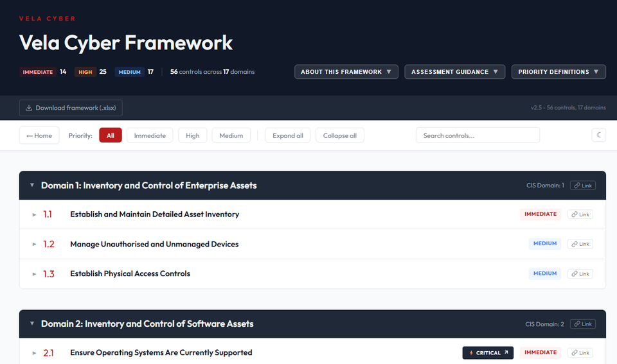
Task: Copy link for control 1.2
Action: coord(580,244)
